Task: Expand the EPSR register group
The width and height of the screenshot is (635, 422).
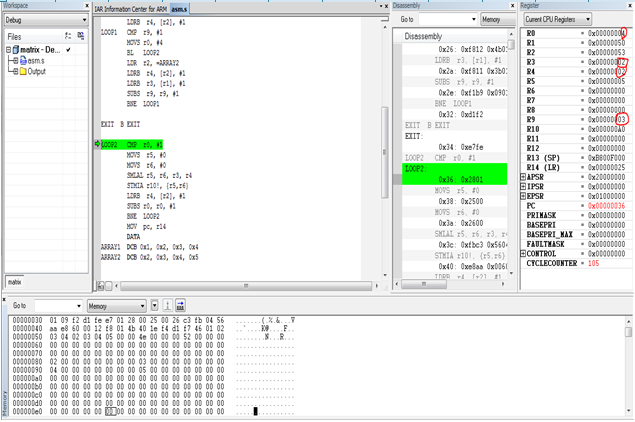Action: point(523,196)
